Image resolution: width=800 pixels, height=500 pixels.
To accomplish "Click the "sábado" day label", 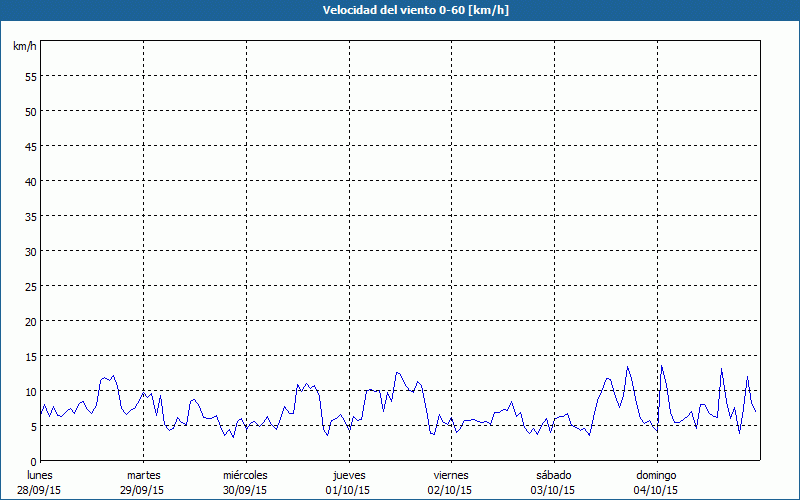I will click(x=554, y=475).
